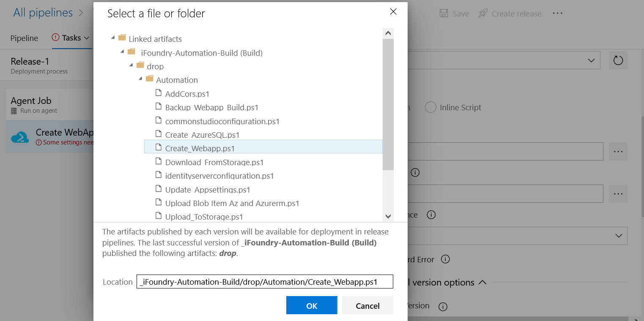Collapse the Linked artifacts tree node
Image resolution: width=644 pixels, height=321 pixels.
click(x=113, y=38)
